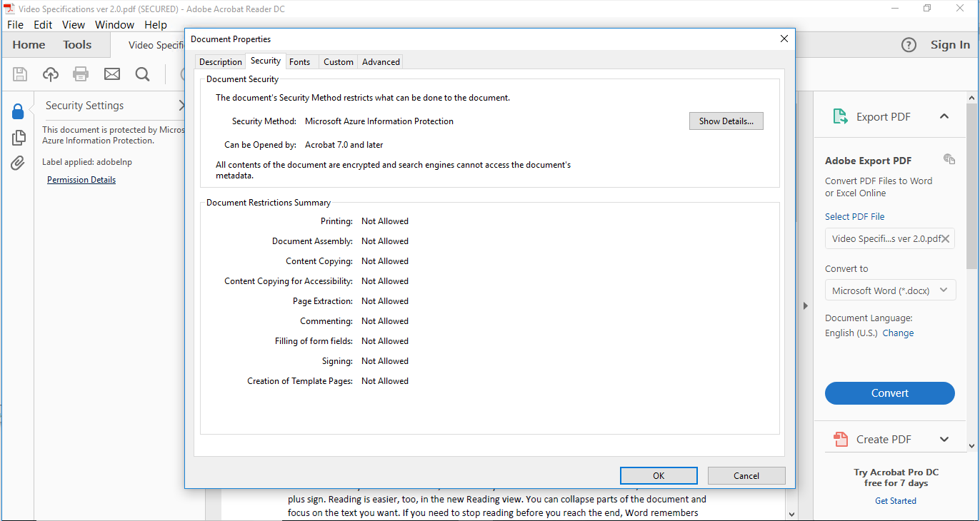
Task: Open the Permission Details link
Action: (x=81, y=179)
